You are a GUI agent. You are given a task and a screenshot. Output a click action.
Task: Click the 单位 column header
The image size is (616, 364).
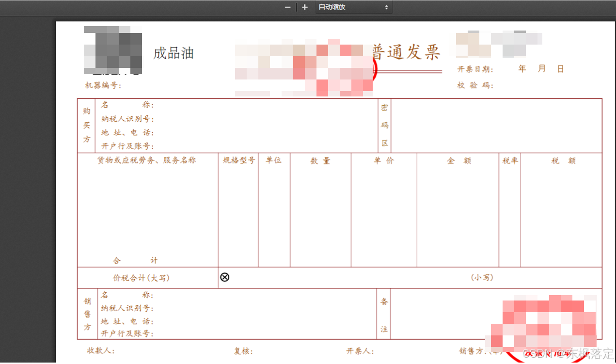click(274, 160)
